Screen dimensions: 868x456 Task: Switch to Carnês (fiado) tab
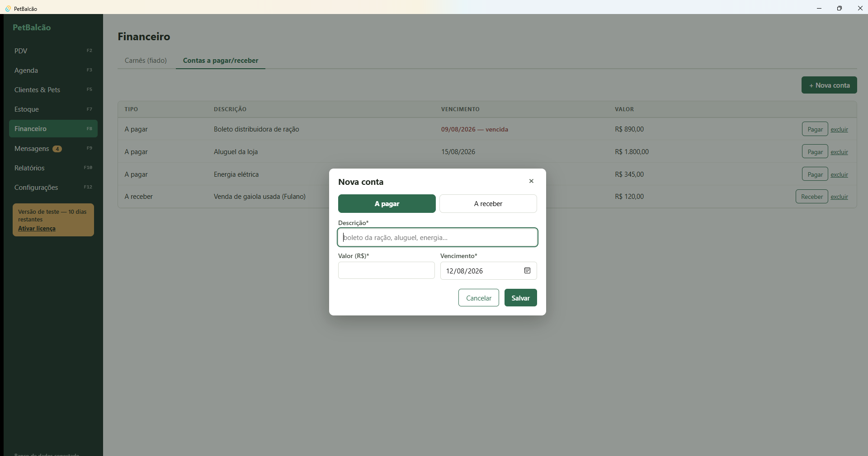pos(146,61)
